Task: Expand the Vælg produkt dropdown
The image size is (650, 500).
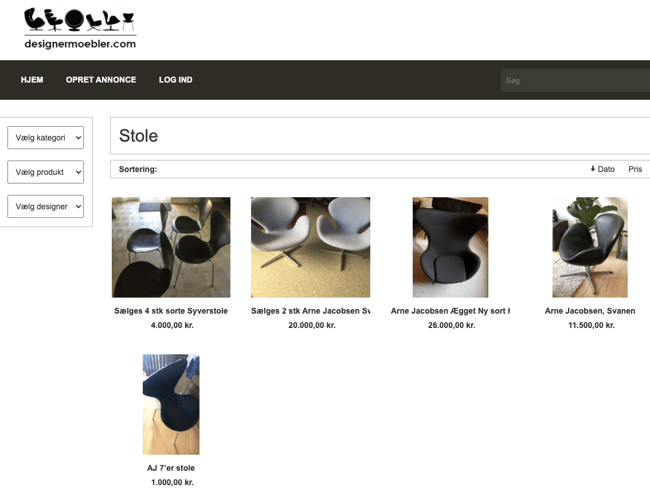Action: (46, 172)
